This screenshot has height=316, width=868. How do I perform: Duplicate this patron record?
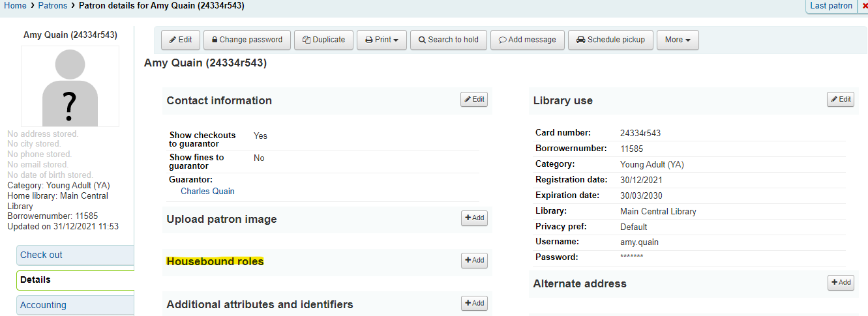click(323, 40)
